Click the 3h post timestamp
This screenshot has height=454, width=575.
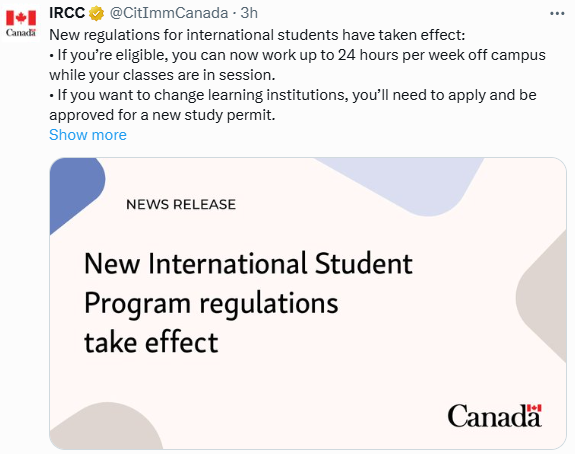pyautogui.click(x=249, y=13)
